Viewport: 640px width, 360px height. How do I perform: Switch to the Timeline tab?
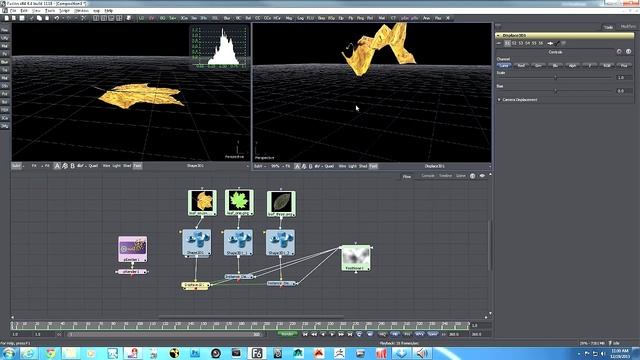(445, 176)
